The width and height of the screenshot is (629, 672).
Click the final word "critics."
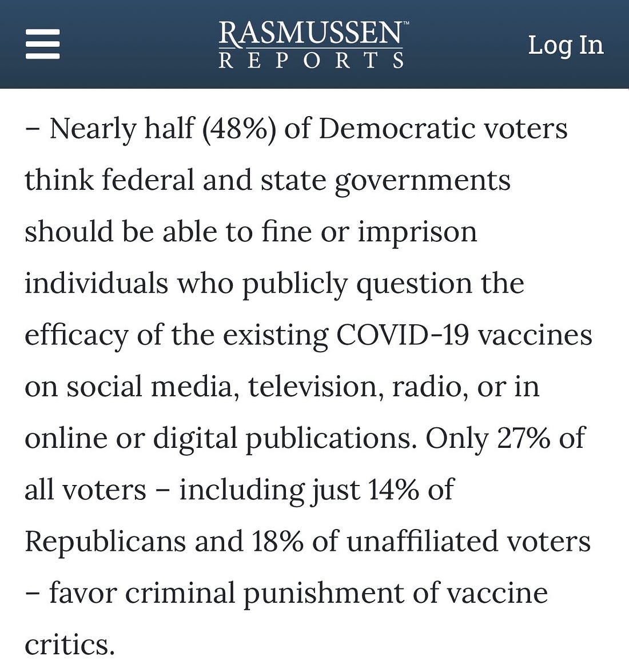(x=70, y=645)
